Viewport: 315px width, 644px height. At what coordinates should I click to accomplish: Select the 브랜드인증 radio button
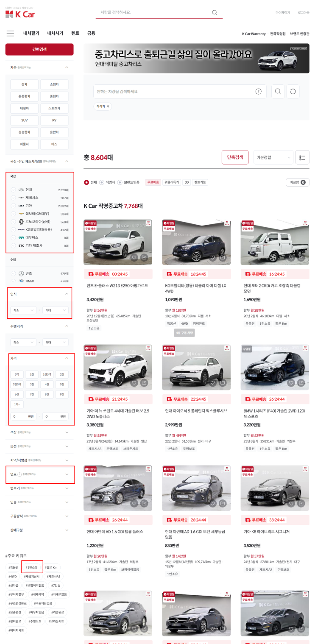[x=120, y=182]
